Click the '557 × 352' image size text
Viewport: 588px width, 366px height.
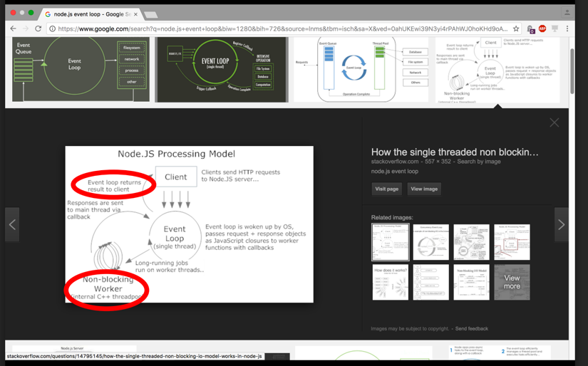pyautogui.click(x=438, y=162)
